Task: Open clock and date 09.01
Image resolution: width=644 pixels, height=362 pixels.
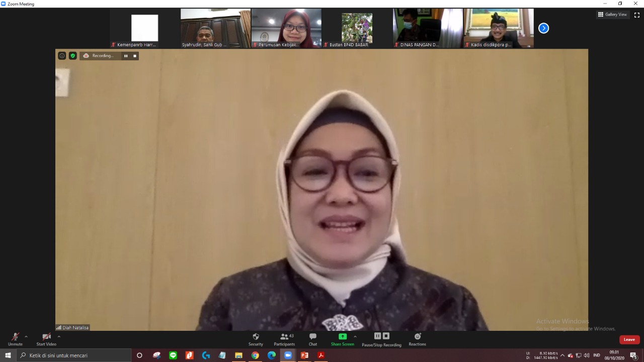Action: 614,355
